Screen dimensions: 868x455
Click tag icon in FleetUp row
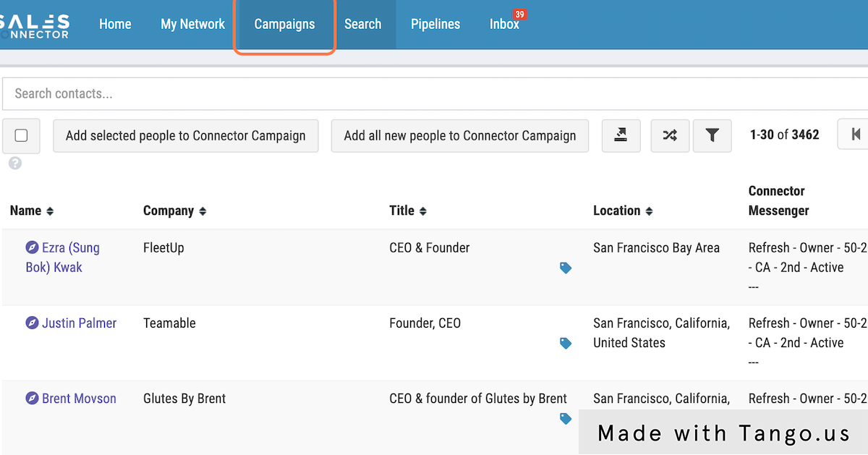(566, 268)
